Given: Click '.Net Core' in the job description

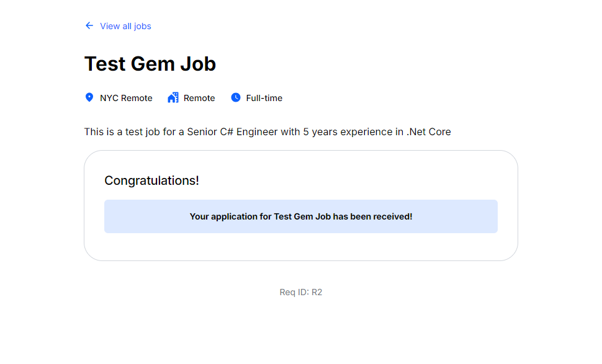Looking at the screenshot, I should (x=428, y=131).
